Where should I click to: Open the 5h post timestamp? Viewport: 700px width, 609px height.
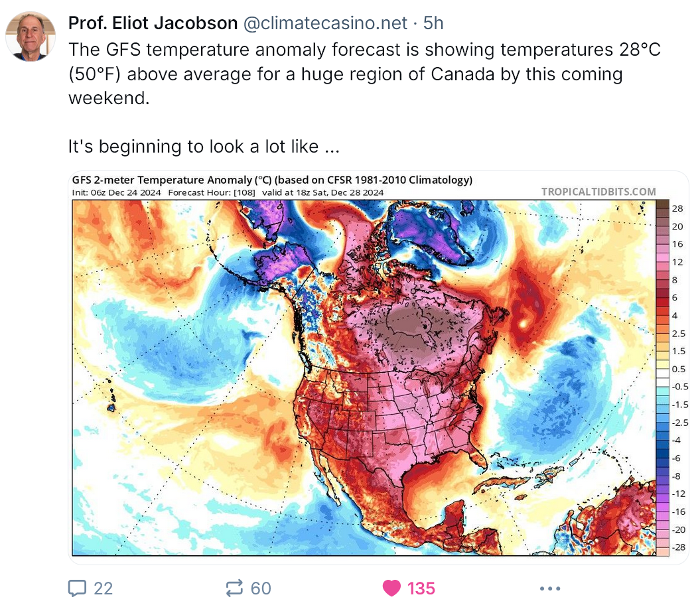coord(433,23)
